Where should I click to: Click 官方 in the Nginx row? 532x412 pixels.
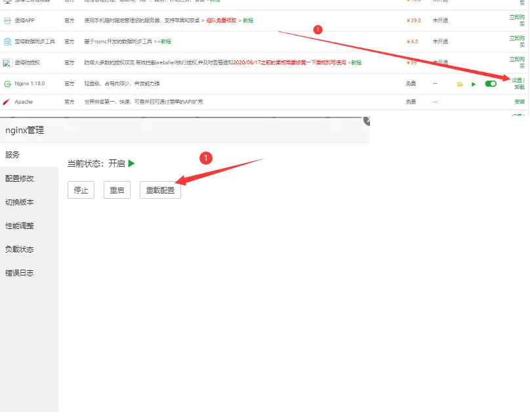[x=70, y=84]
